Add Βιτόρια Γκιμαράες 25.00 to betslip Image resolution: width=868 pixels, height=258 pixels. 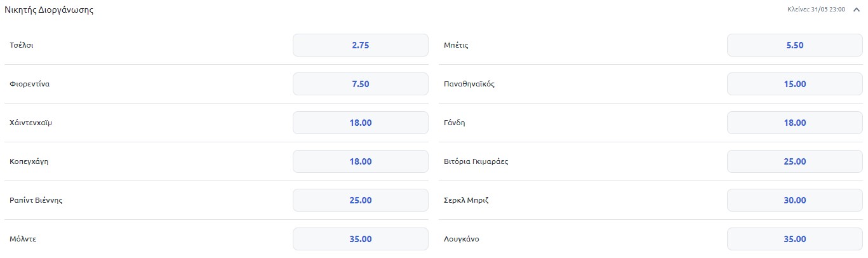pos(794,161)
